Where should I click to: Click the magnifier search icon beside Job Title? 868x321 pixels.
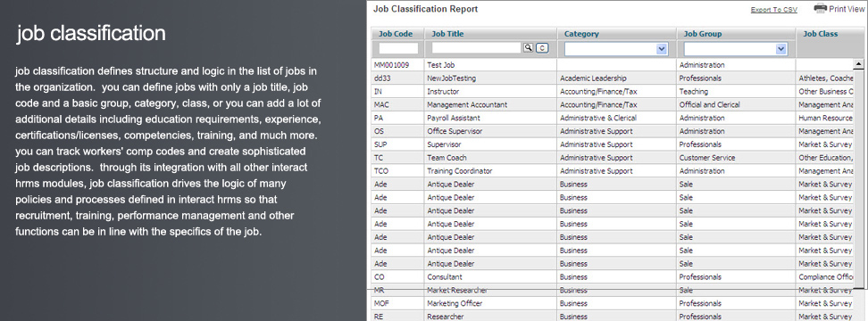pyautogui.click(x=528, y=48)
